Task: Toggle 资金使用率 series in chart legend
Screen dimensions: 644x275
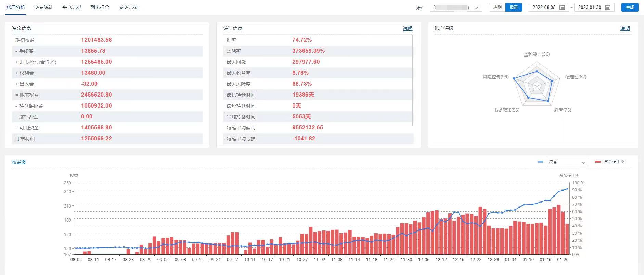Action: click(x=614, y=162)
